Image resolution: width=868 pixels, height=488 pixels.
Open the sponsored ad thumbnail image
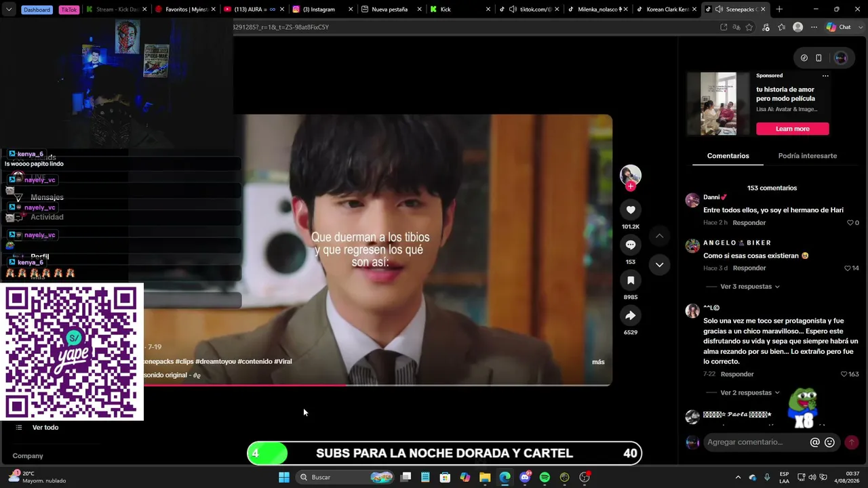[718, 104]
